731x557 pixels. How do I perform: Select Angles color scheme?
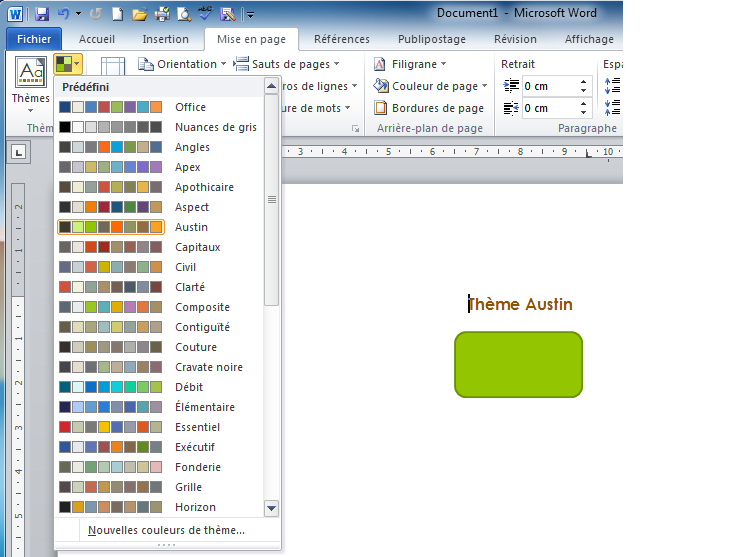159,147
